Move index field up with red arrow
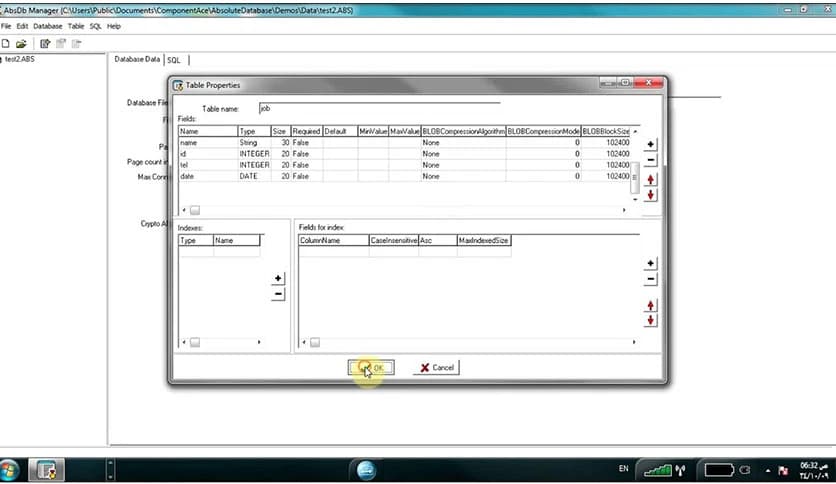 point(650,305)
